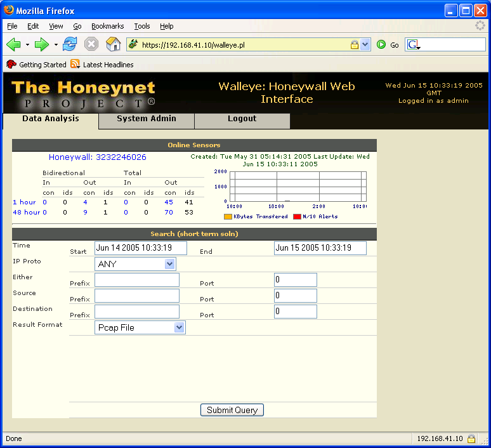Click the site favicon in the address bar
This screenshot has height=448, width=491.
[133, 44]
